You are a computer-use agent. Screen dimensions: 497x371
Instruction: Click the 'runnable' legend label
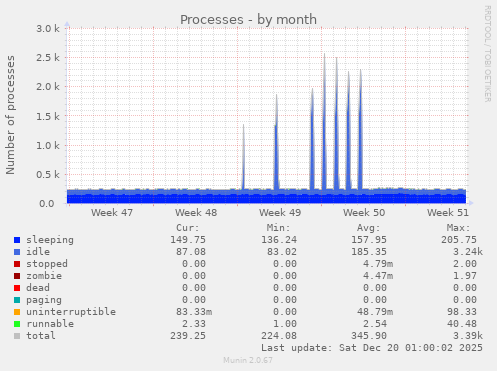tap(50, 324)
